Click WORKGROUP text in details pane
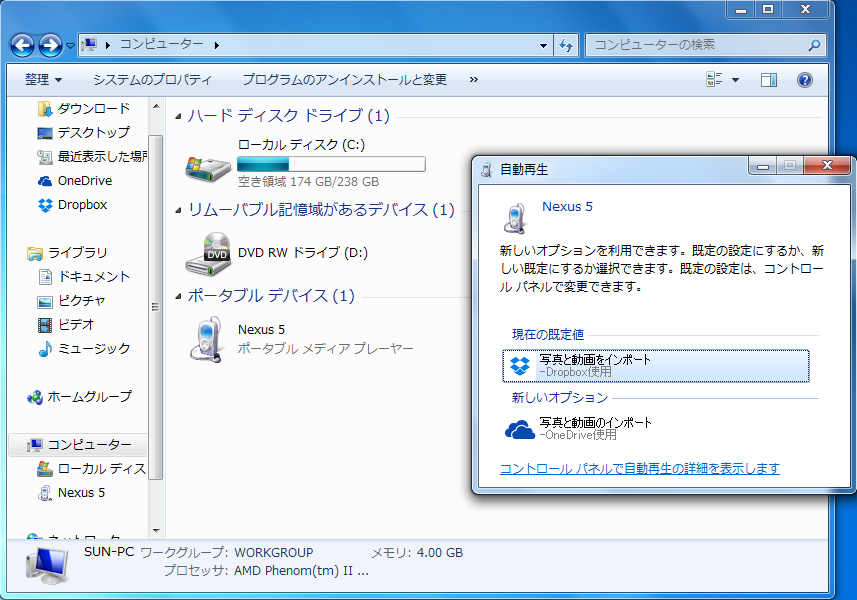The height and width of the screenshot is (600, 857). coord(274,553)
